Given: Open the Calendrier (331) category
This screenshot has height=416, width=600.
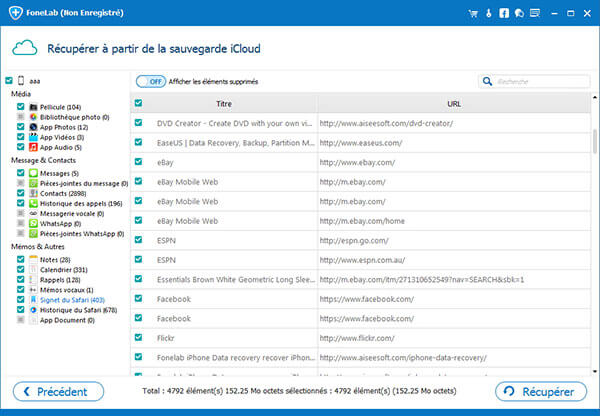Looking at the screenshot, I should pos(64,270).
